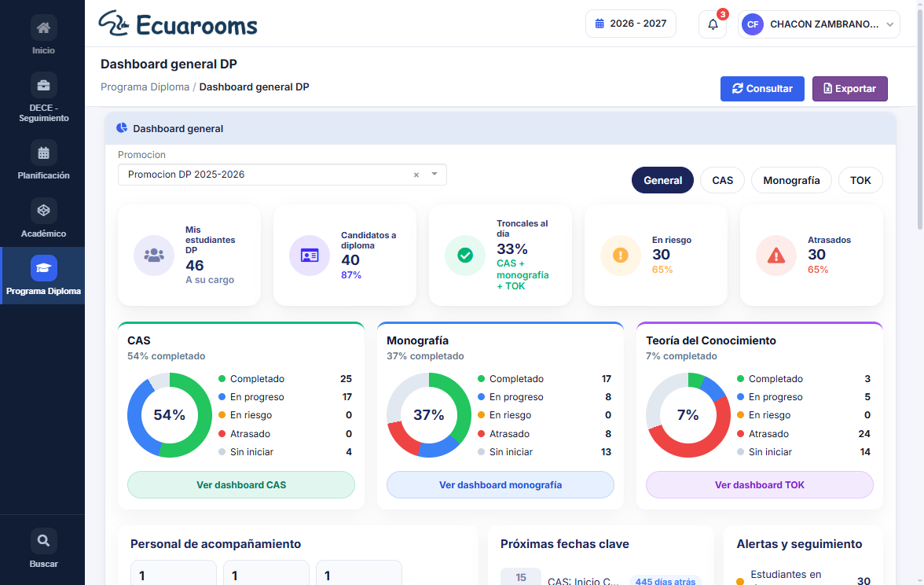Open Ver dashboard monografía button
This screenshot has height=585, width=924.
pos(500,484)
